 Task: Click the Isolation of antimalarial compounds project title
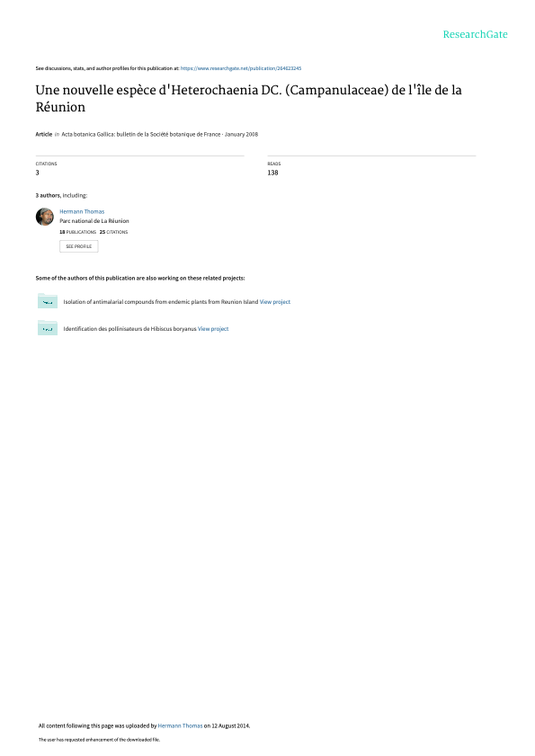tap(161, 302)
